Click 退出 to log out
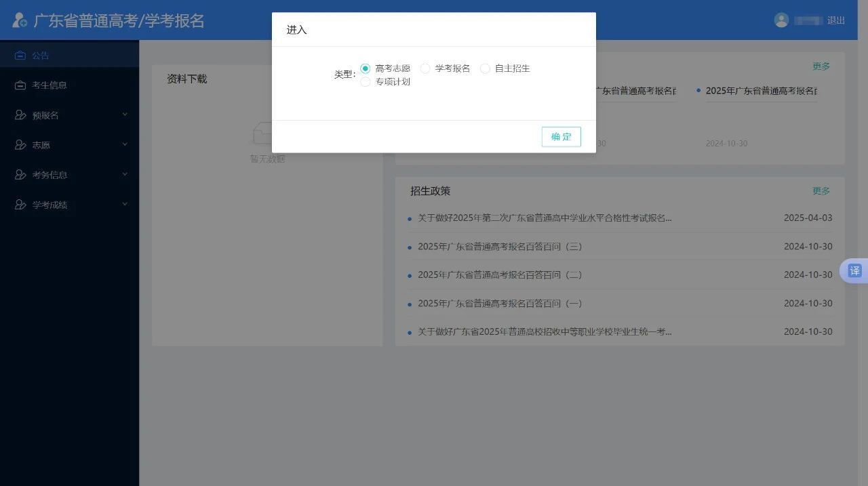 pos(835,20)
